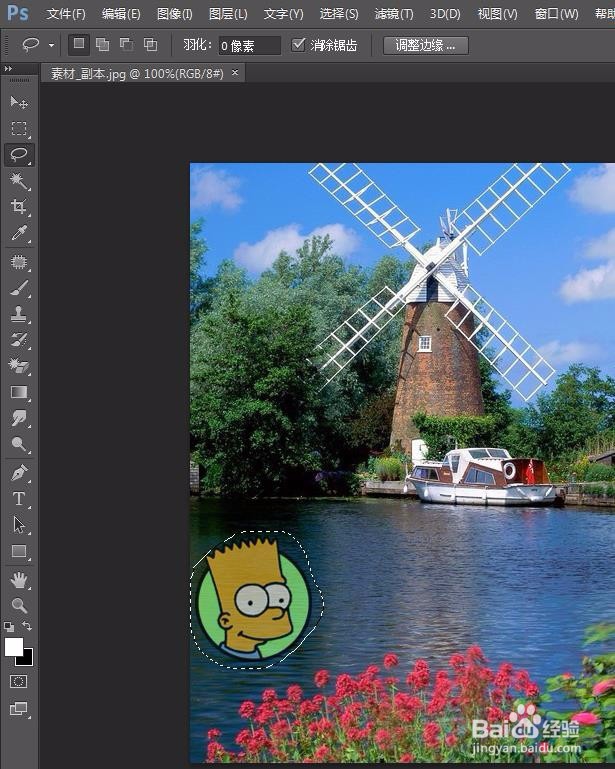Open the 编辑(E) menu

point(121,14)
